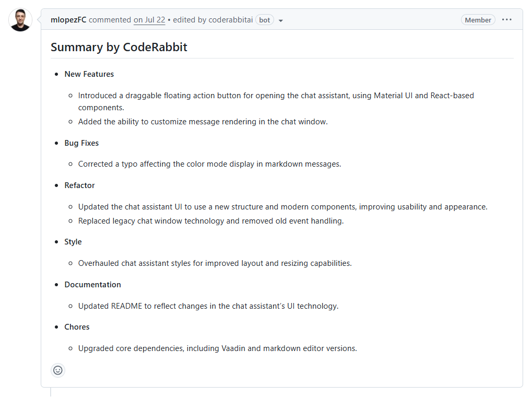Click the "Summary by CodeRabbit" heading

[119, 47]
